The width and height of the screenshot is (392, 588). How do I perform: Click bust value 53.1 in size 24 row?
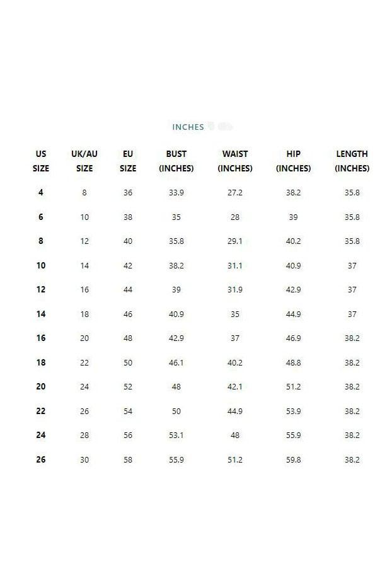coord(176,435)
